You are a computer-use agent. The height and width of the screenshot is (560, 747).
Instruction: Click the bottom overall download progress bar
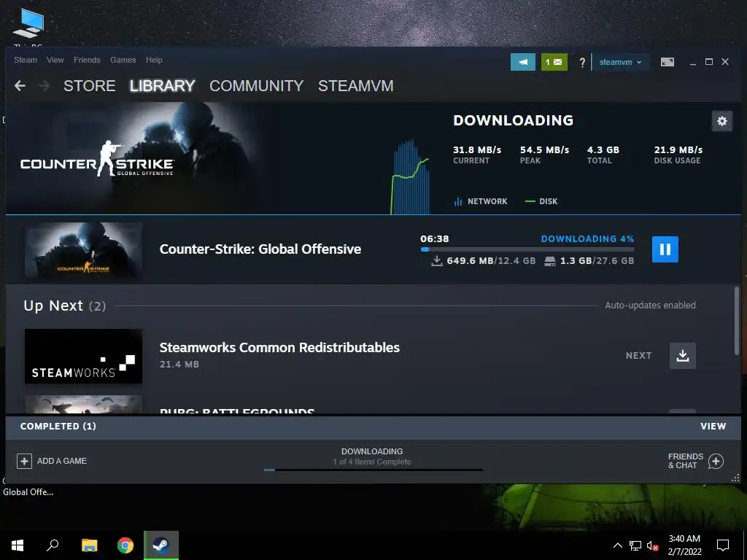[x=373, y=470]
